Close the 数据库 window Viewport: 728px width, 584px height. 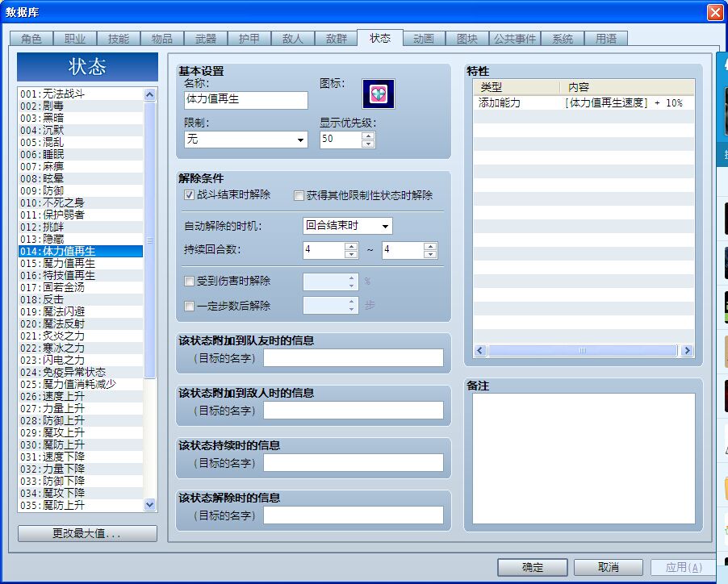[x=715, y=13]
